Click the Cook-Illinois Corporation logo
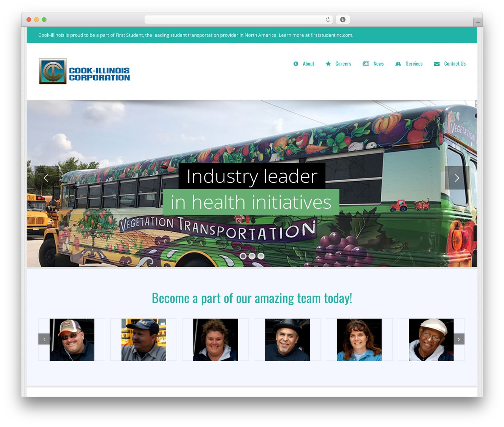The image size is (504, 427). pos(85,71)
